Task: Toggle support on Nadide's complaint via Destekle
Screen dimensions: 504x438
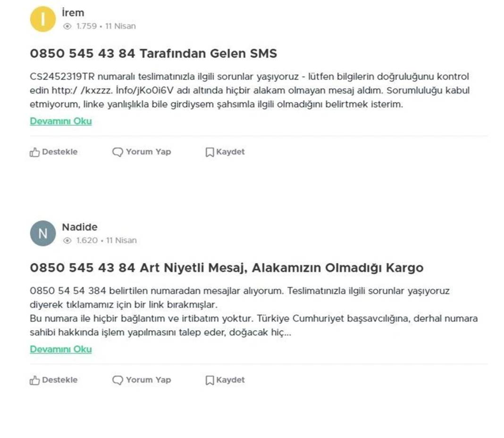Action: (x=53, y=380)
